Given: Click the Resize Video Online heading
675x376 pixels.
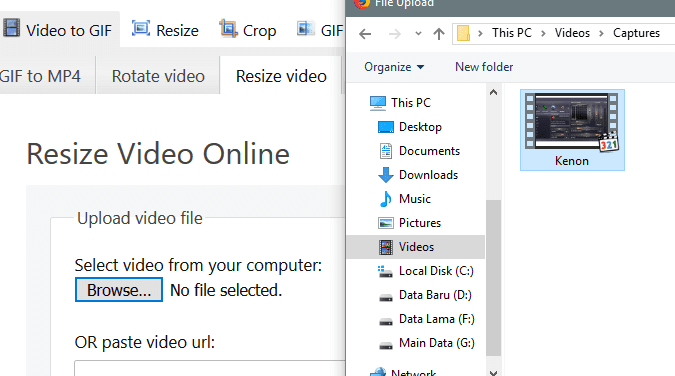Looking at the screenshot, I should 158,154.
